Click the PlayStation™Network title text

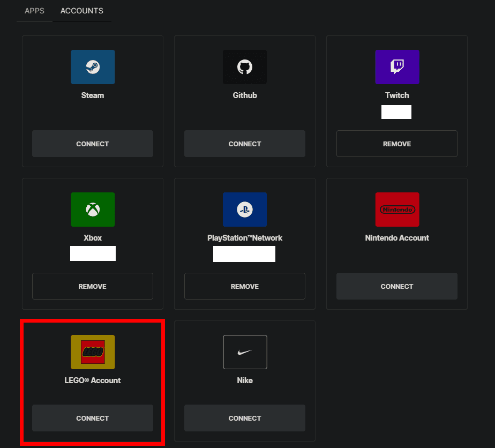point(245,238)
